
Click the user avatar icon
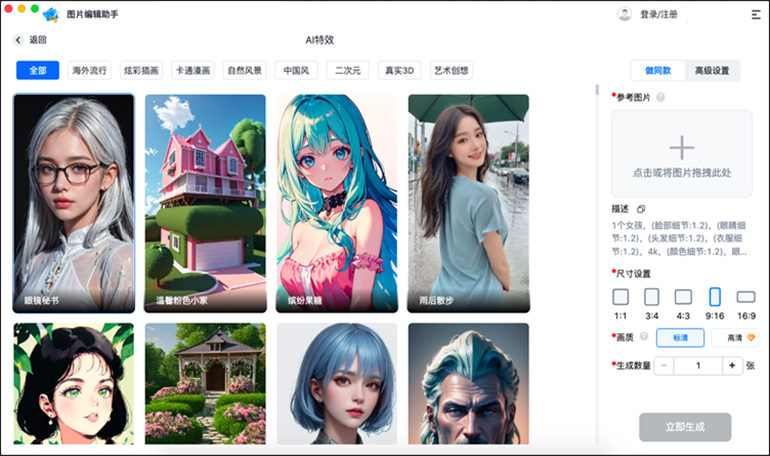point(624,14)
